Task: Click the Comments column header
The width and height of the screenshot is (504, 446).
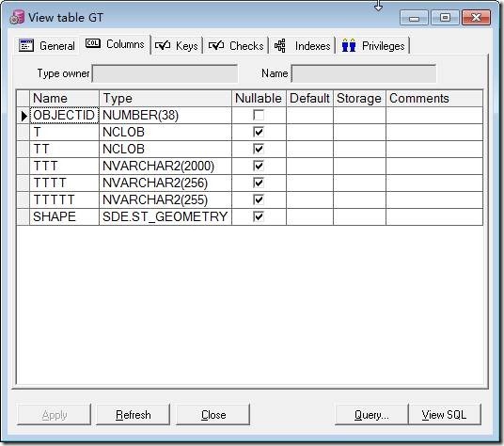Action: 434,99
